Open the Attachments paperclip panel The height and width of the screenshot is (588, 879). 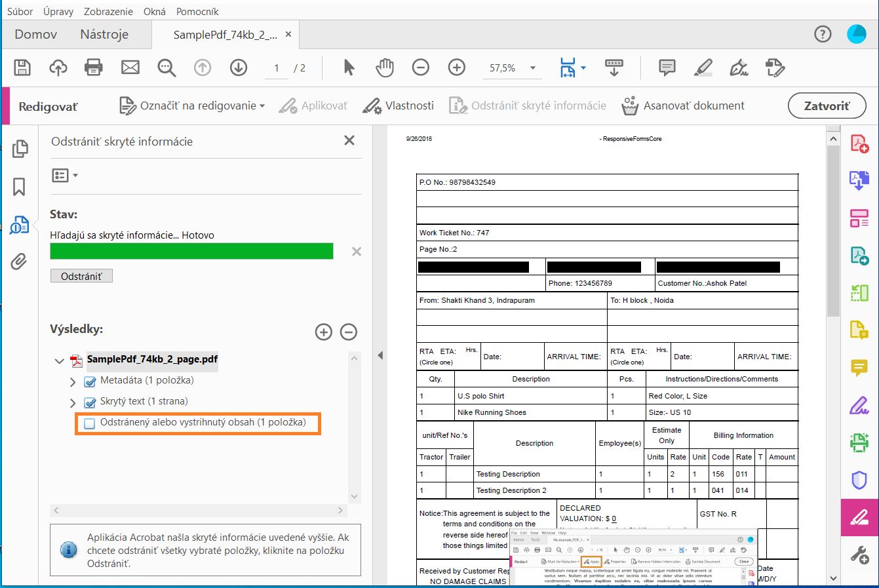(x=19, y=262)
